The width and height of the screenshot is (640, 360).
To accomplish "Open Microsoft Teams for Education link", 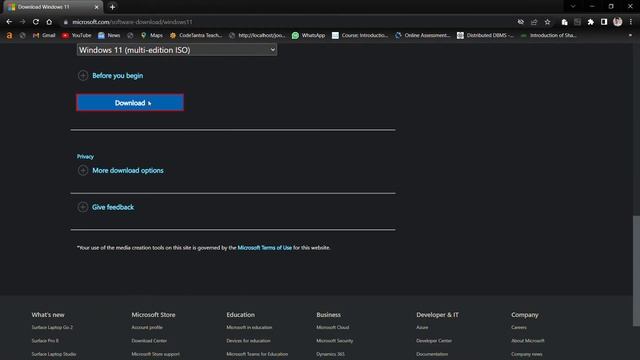I will [257, 354].
